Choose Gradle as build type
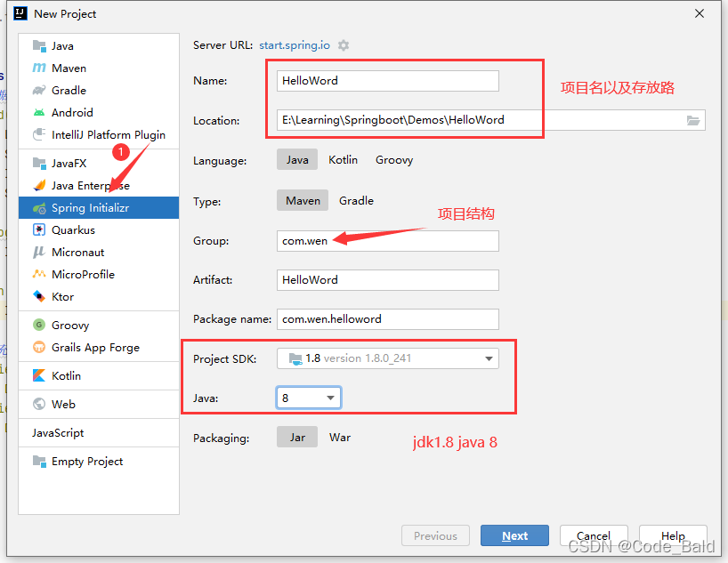 [x=356, y=200]
